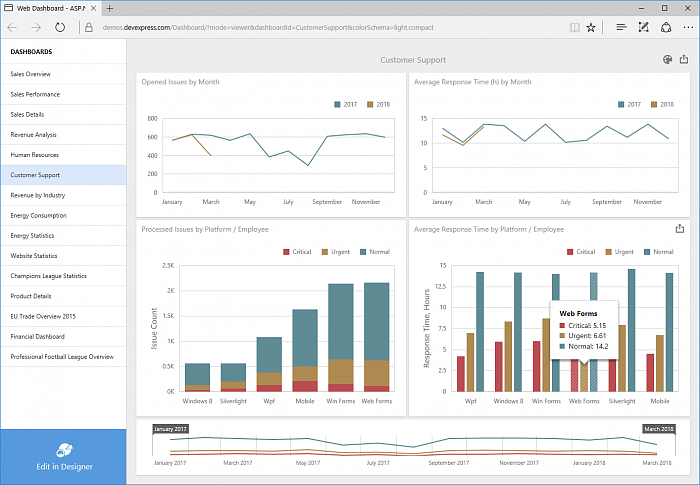
Task: Open the browser hub (three lines) icon
Action: (621, 28)
